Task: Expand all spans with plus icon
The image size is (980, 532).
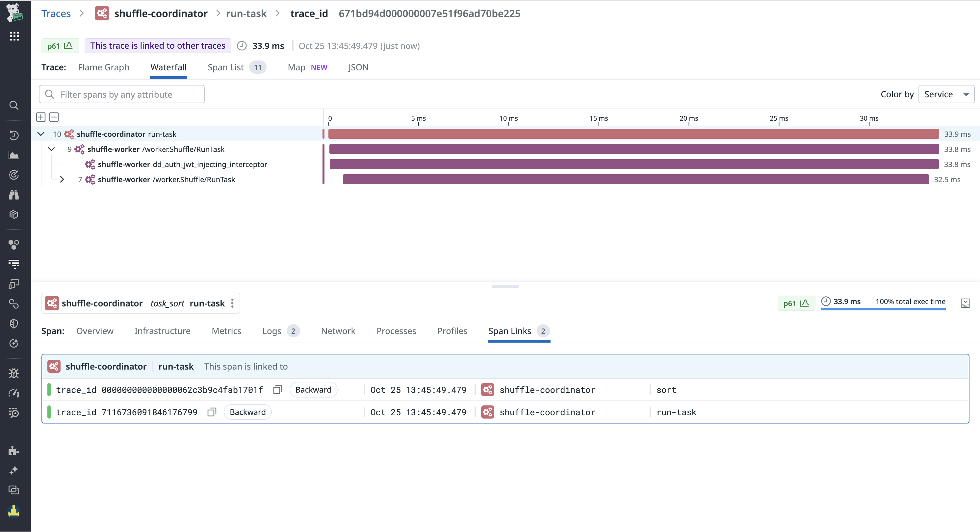Action: point(41,117)
